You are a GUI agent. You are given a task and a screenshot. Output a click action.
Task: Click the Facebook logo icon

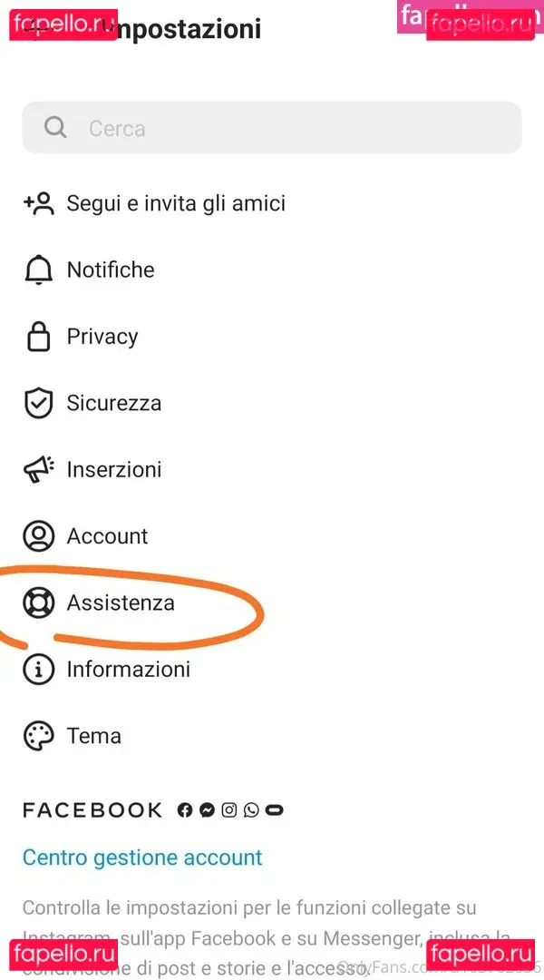pos(185,810)
